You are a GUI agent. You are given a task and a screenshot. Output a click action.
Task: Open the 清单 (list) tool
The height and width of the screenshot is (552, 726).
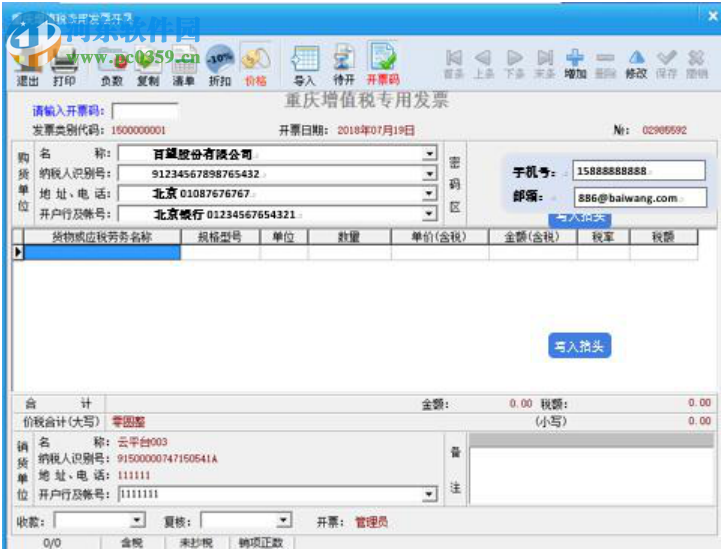point(183,67)
